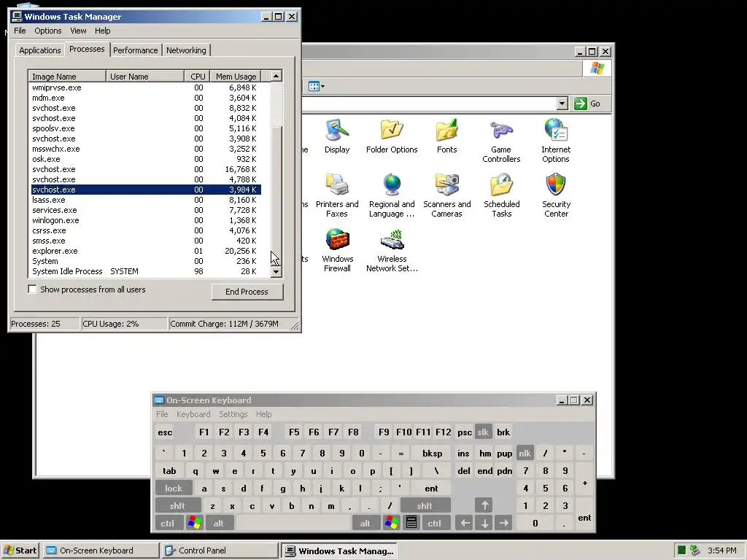This screenshot has width=747, height=560.
Task: Switch to On-Screen Keyboard taskbar button
Action: point(101,551)
